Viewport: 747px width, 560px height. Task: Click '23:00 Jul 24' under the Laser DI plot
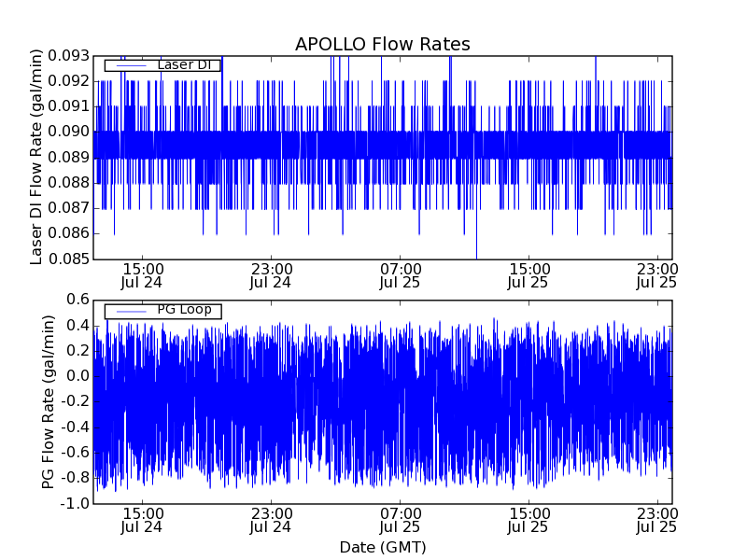coord(271,275)
